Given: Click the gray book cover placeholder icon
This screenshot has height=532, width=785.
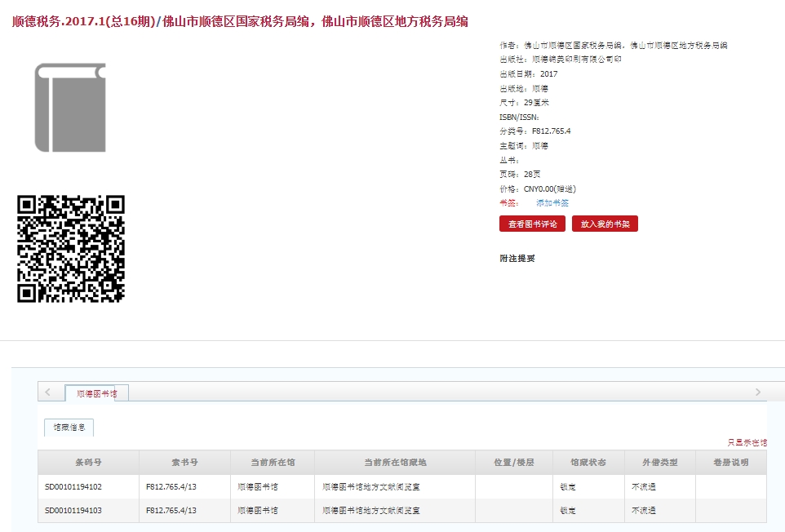Looking at the screenshot, I should (70, 108).
